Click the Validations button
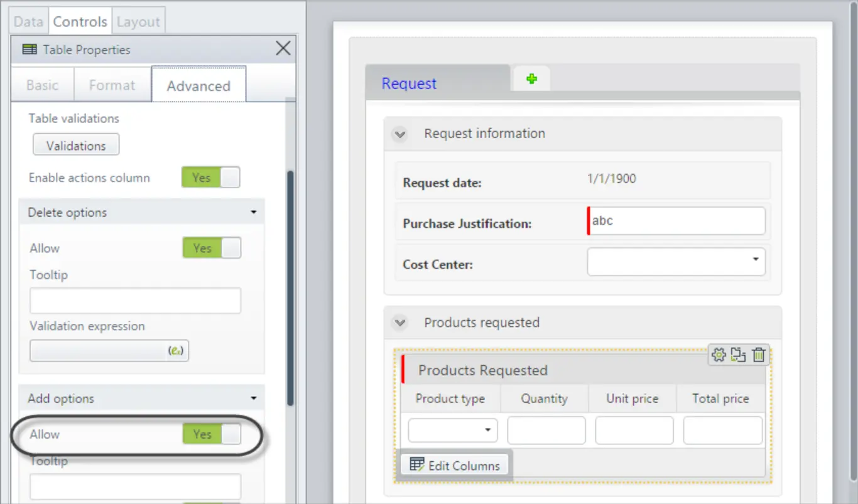 click(76, 146)
